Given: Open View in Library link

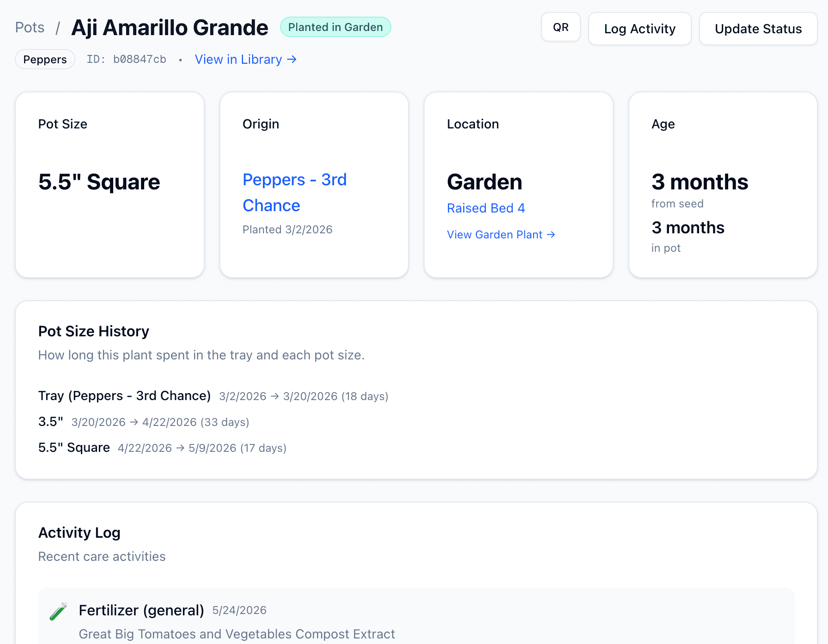Looking at the screenshot, I should 245,60.
